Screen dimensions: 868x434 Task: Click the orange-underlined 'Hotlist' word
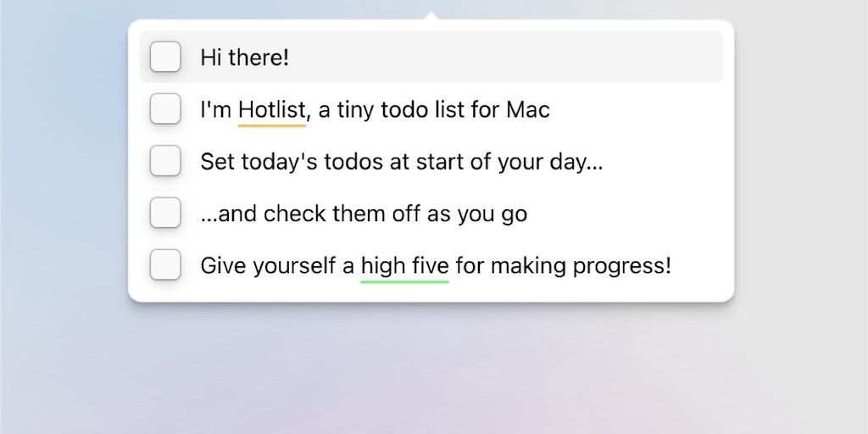[271, 109]
